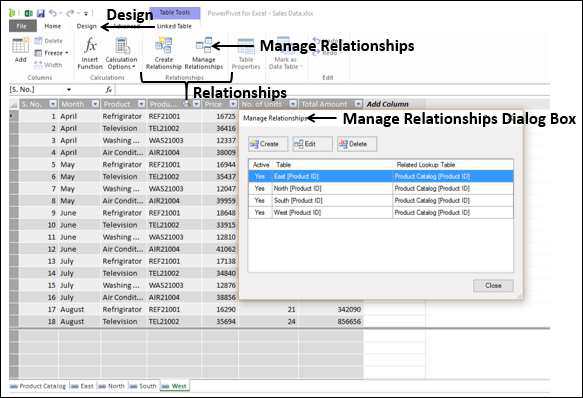This screenshot has width=583, height=398.
Task: Click the Add Column header
Action: pyautogui.click(x=387, y=104)
